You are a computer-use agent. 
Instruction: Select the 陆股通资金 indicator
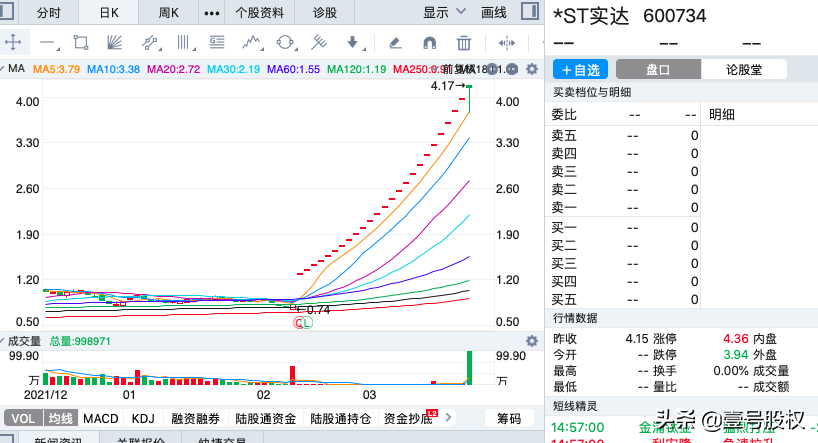[x=266, y=418]
